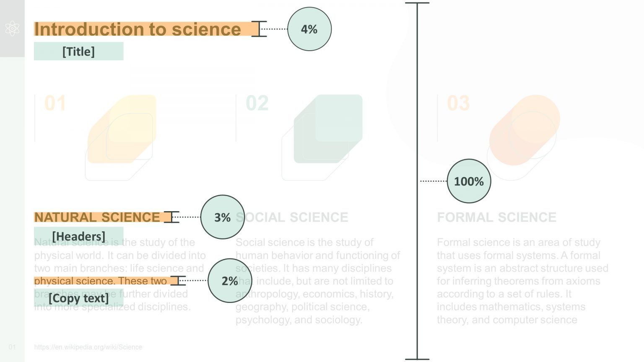Select the tall vertical measurement bar
This screenshot has height=362, width=644.
coord(417,181)
